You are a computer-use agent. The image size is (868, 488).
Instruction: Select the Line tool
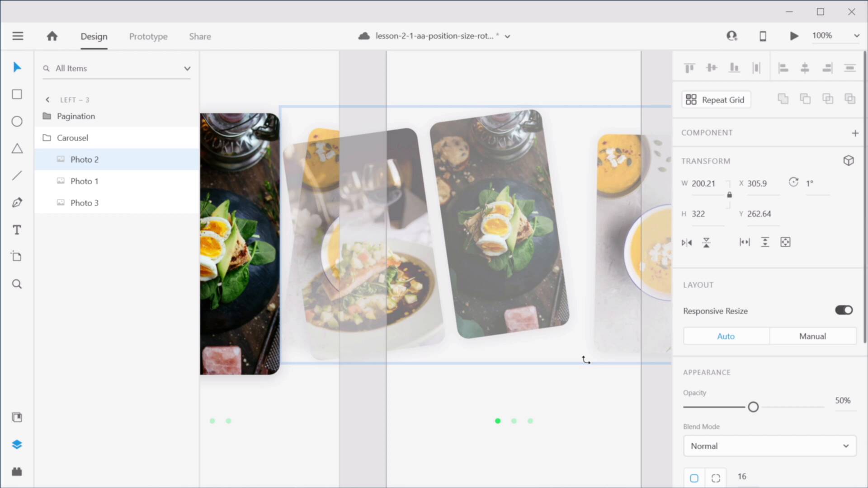pyautogui.click(x=17, y=176)
